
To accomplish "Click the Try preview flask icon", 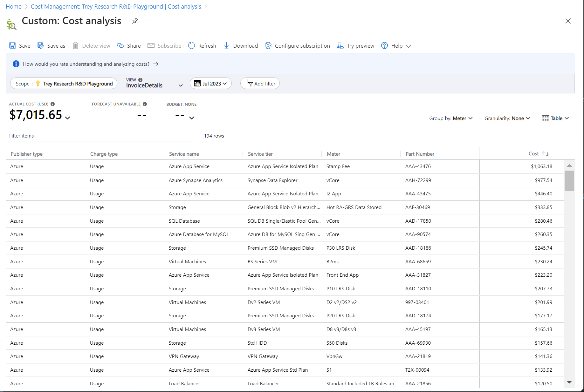I will pos(340,46).
